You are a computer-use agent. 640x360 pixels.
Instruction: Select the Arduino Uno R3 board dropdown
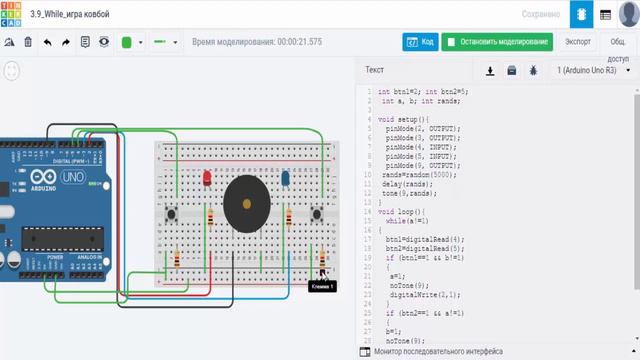[x=593, y=70]
